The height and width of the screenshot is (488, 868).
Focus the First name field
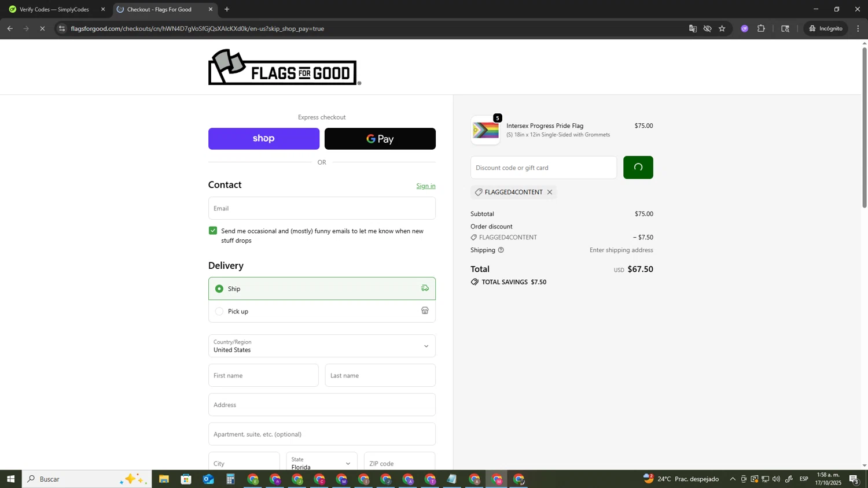pyautogui.click(x=263, y=375)
